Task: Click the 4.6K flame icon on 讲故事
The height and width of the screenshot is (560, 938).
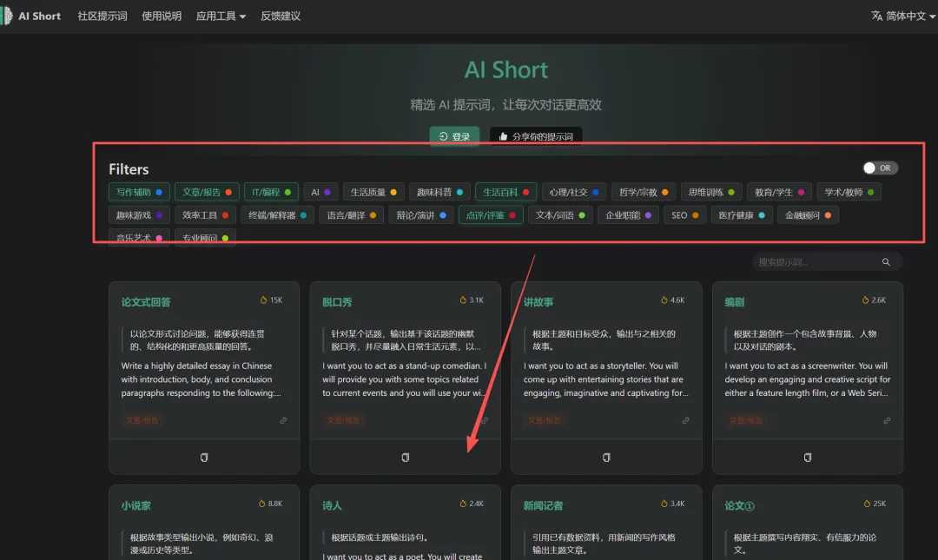Action: tap(664, 300)
